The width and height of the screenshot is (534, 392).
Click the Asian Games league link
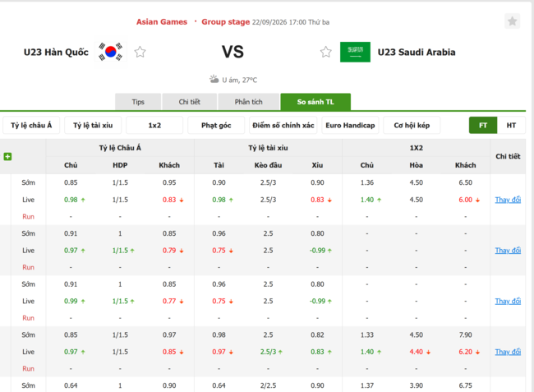click(x=162, y=22)
